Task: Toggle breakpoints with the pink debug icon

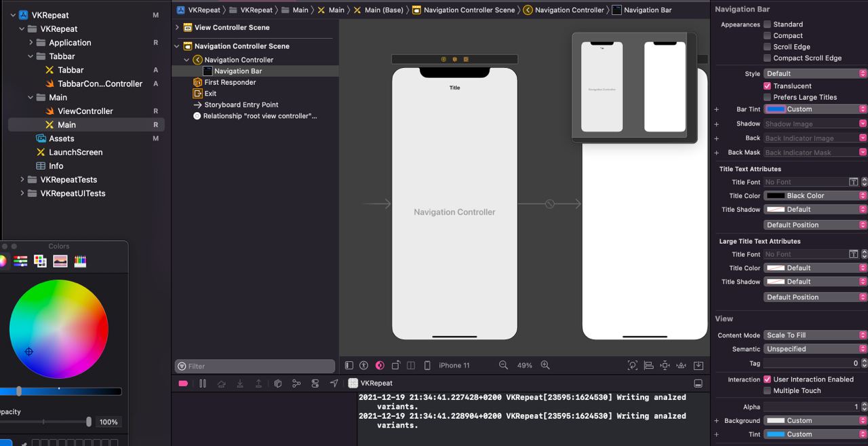Action: click(183, 384)
